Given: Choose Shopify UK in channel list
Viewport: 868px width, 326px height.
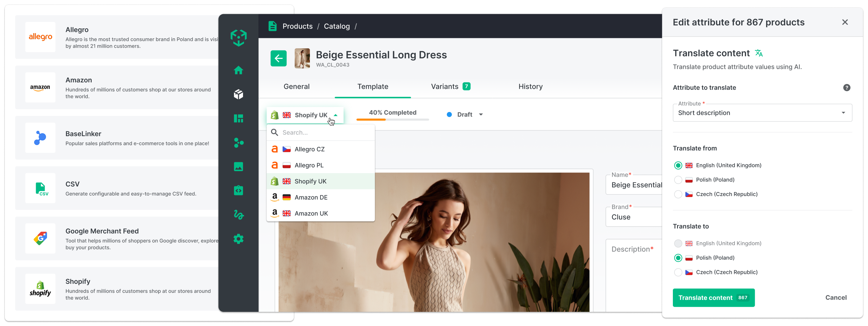Looking at the screenshot, I should click(x=321, y=181).
